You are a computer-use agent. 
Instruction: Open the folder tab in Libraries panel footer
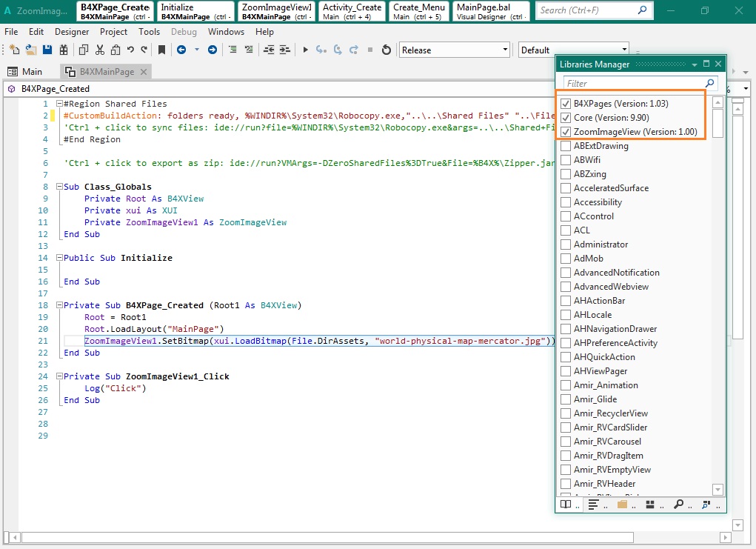click(622, 505)
